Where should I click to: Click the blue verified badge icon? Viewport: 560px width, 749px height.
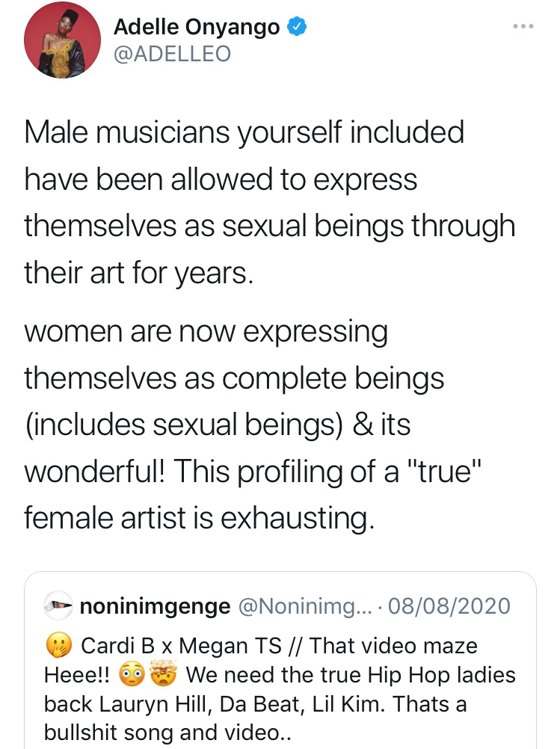click(297, 28)
